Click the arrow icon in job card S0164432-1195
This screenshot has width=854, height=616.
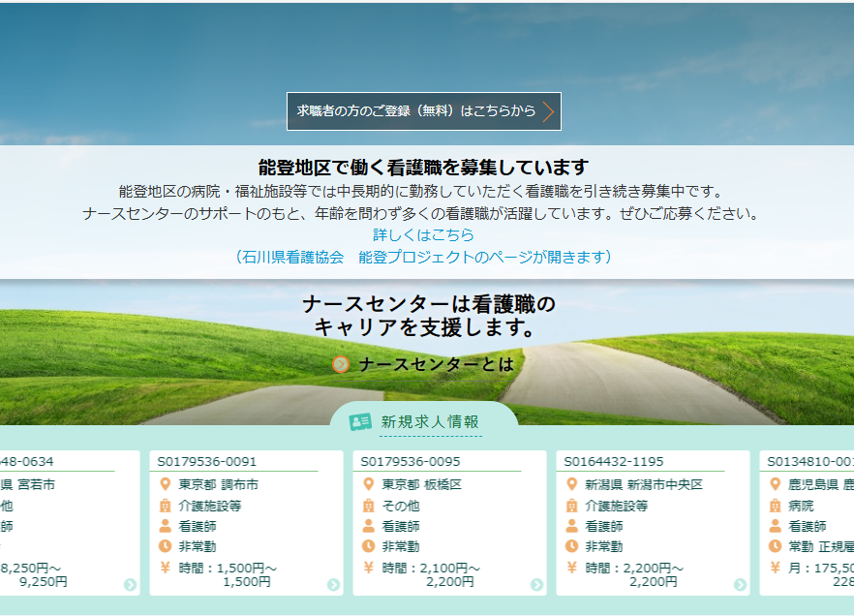pos(740,584)
